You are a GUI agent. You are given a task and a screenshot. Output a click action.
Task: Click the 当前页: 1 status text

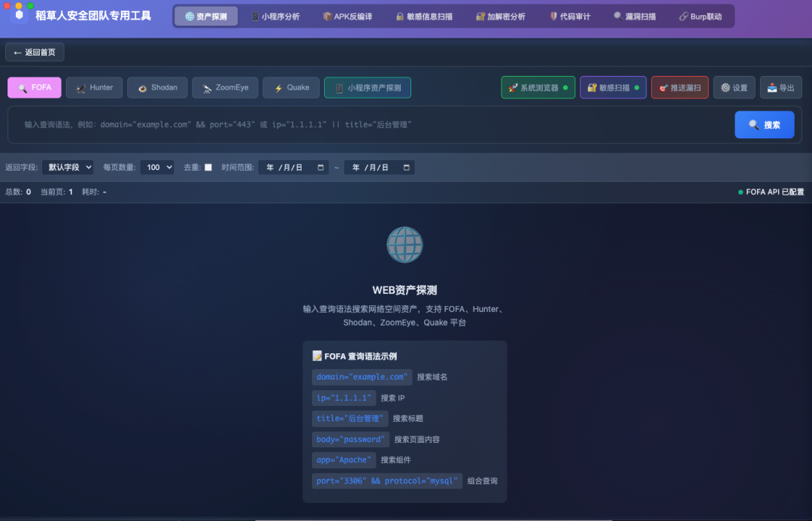coord(57,192)
